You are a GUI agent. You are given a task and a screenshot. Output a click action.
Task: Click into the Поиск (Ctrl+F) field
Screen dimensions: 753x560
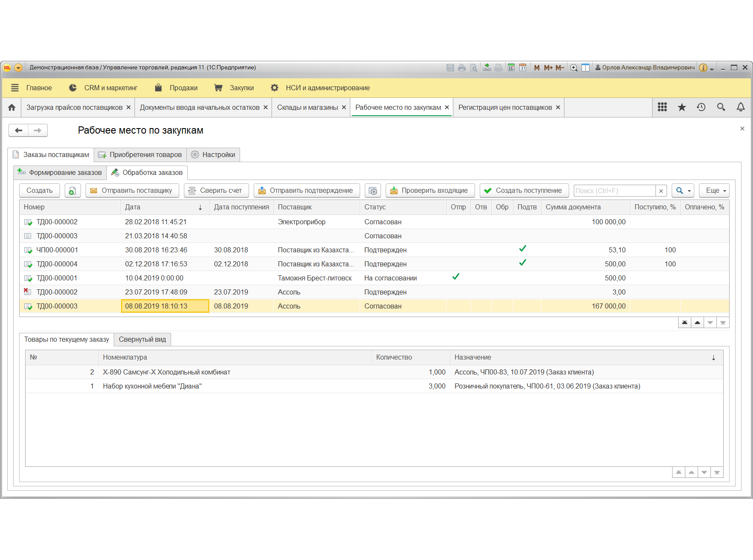point(614,191)
